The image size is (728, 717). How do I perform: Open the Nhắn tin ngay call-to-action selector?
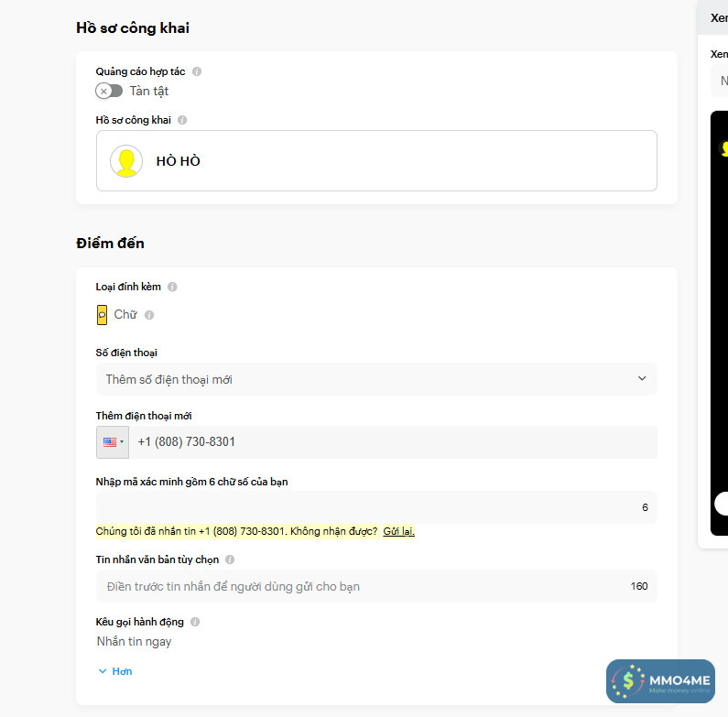pos(135,642)
